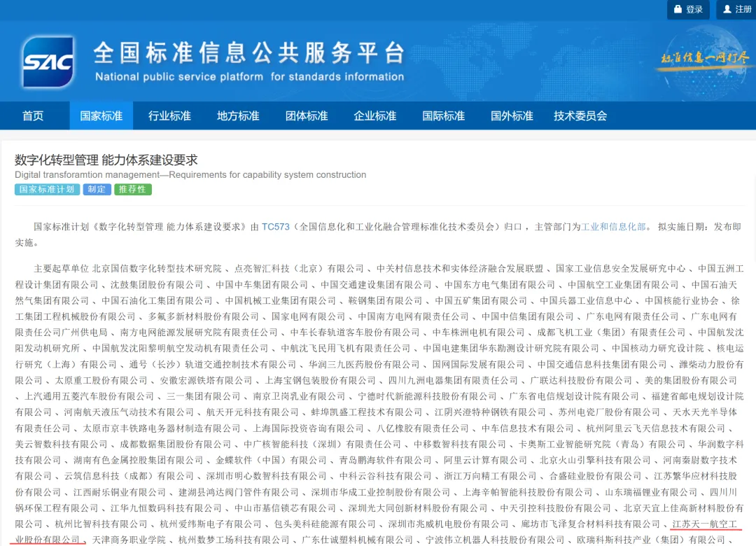Click the text 中关村信息技术和实体经济融合发展联盟
Screen dimensions: 756x546
(460, 269)
